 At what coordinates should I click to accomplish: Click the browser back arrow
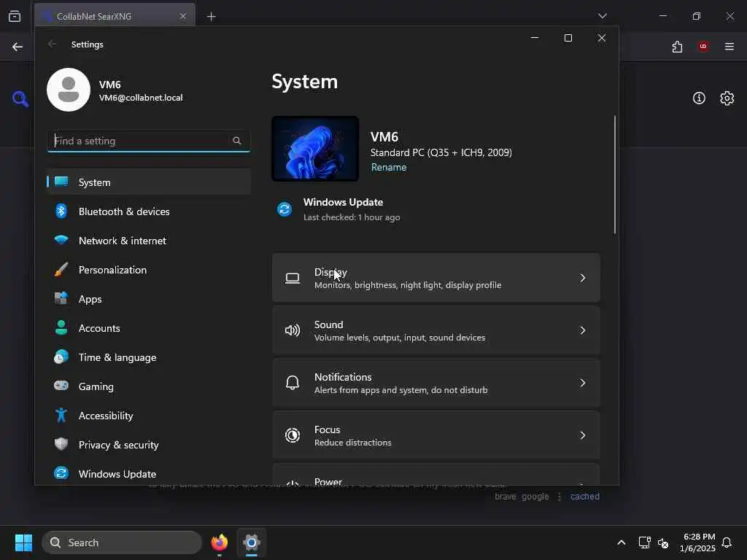coord(18,47)
